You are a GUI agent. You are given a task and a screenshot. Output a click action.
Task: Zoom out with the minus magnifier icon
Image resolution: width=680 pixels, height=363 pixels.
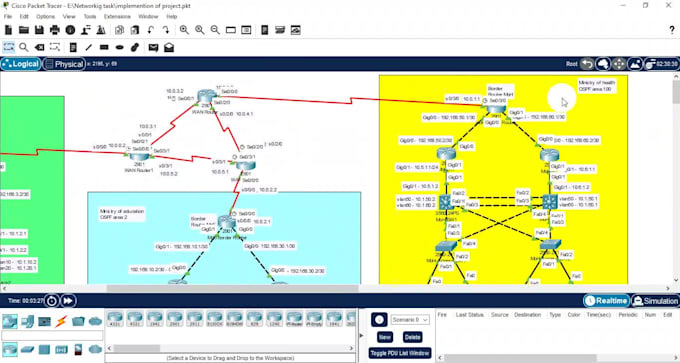(x=215, y=30)
